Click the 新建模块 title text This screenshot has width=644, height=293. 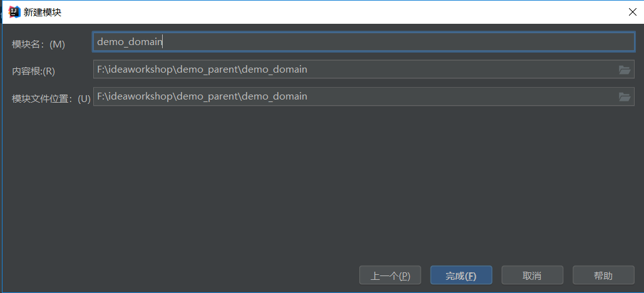point(43,13)
